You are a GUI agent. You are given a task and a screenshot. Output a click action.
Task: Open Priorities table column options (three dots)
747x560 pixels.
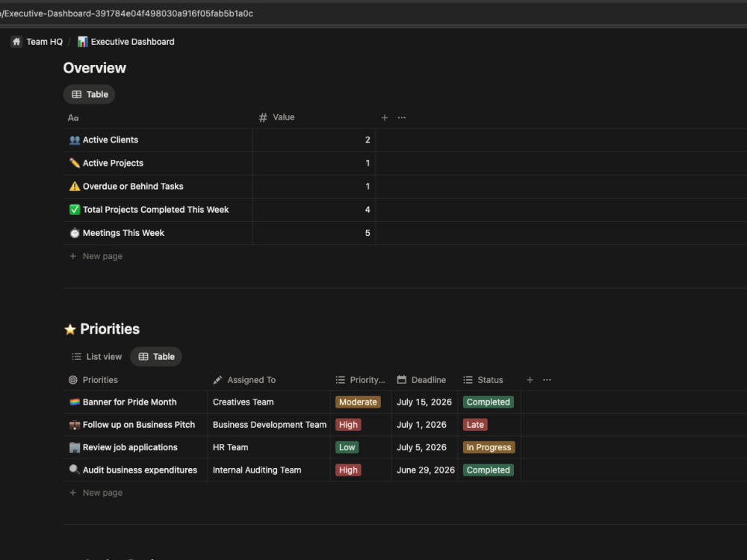click(547, 380)
